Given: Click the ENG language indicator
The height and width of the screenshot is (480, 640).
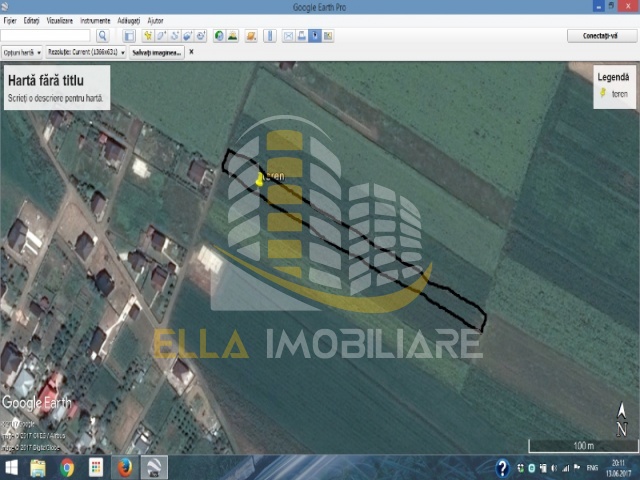Looking at the screenshot, I should [592, 468].
